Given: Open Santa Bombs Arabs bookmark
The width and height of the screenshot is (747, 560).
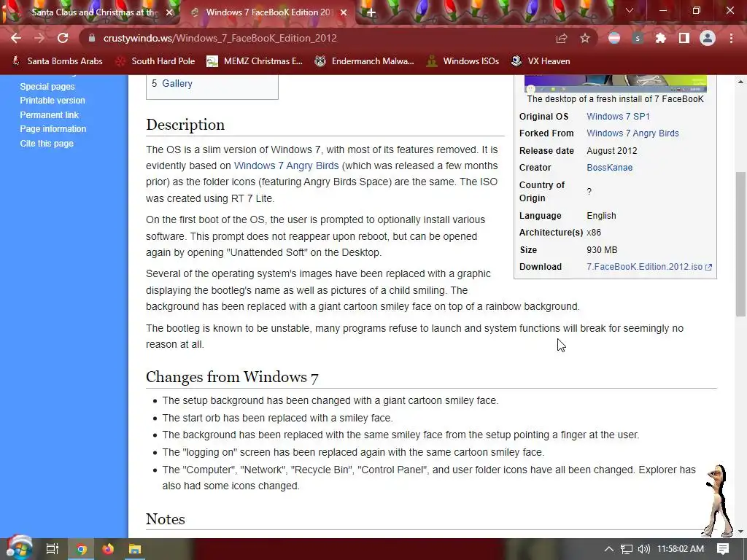Looking at the screenshot, I should pyautogui.click(x=57, y=61).
